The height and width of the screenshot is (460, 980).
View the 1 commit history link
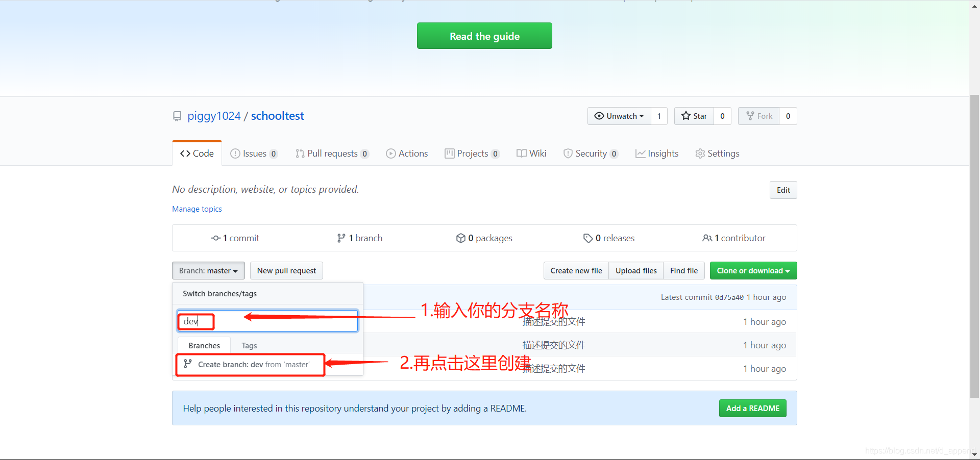pyautogui.click(x=235, y=238)
